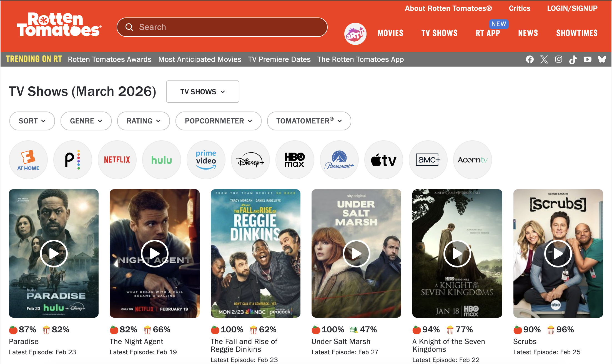The image size is (612, 364).
Task: Open the Facebook social icon
Action: tap(530, 59)
